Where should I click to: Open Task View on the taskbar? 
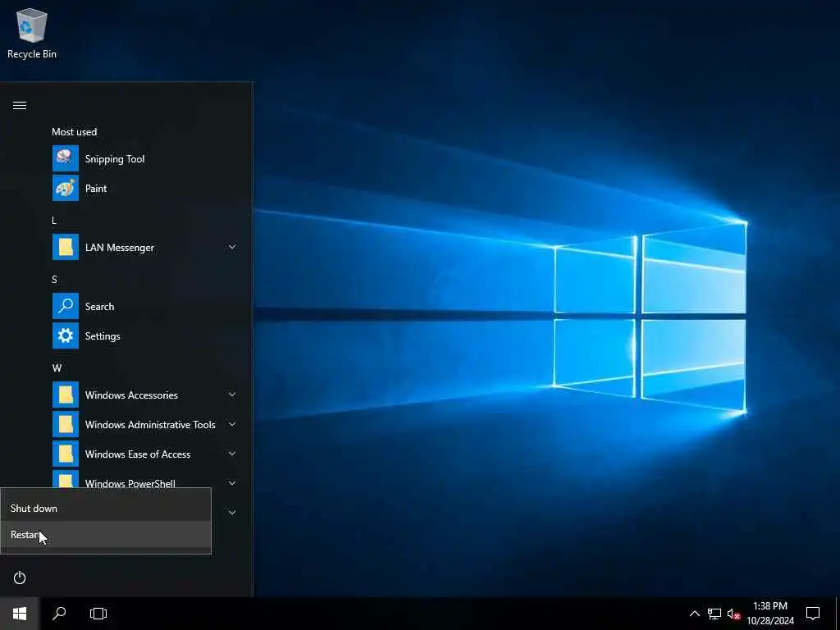[98, 614]
